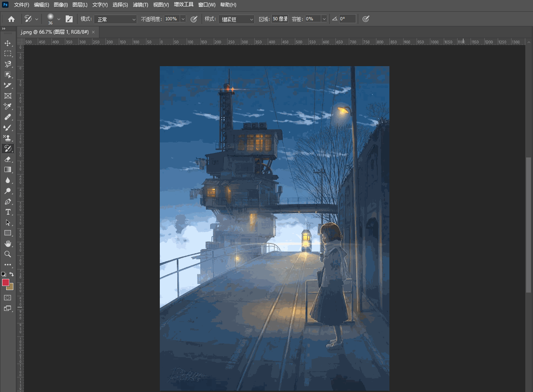Open the 滤镜(T) menu
Screen dimensions: 533x392
tap(140, 5)
